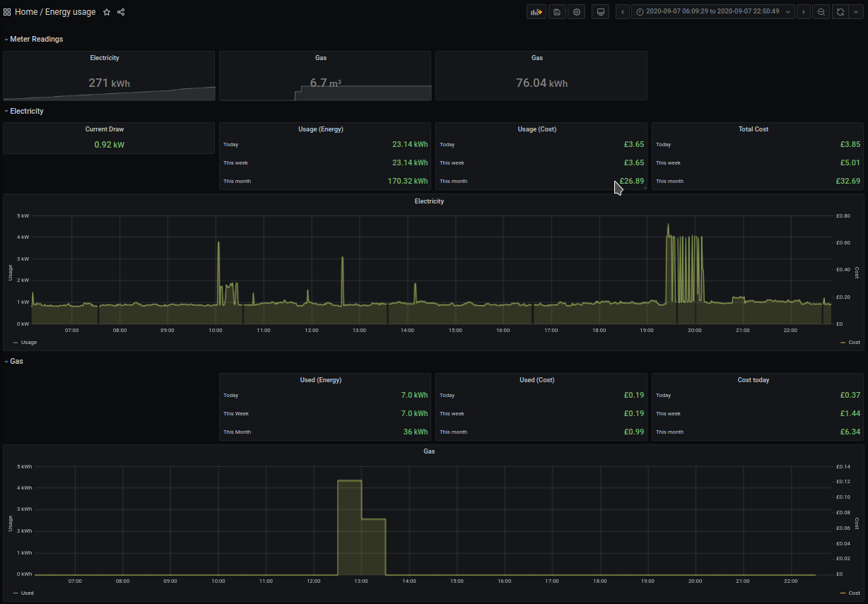Open dashboard settings via gear icon

coord(576,11)
